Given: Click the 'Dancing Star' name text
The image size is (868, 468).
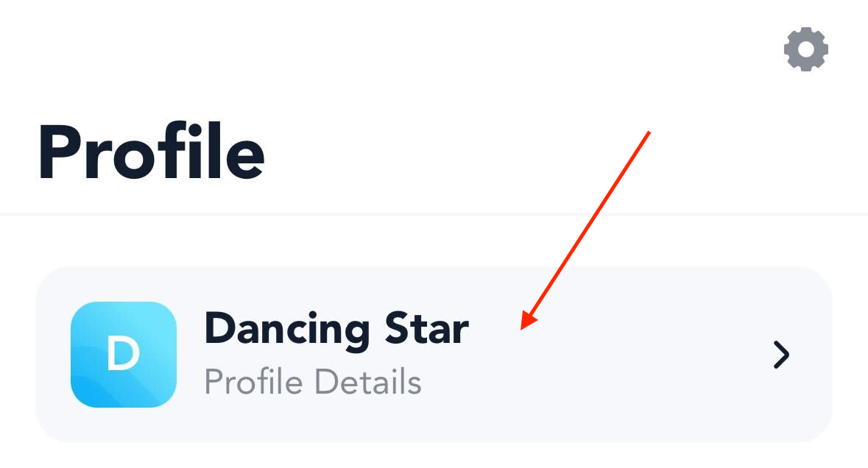Looking at the screenshot, I should point(336,329).
